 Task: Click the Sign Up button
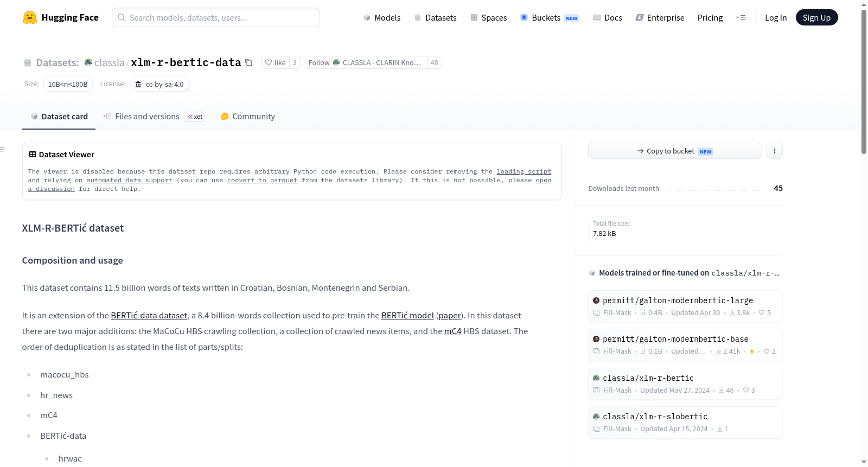tap(816, 17)
